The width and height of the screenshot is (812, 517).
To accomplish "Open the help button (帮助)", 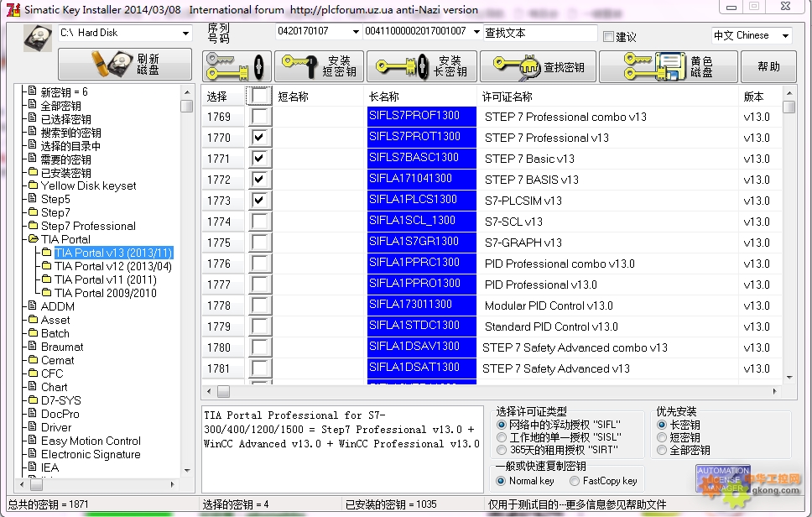I will (768, 66).
